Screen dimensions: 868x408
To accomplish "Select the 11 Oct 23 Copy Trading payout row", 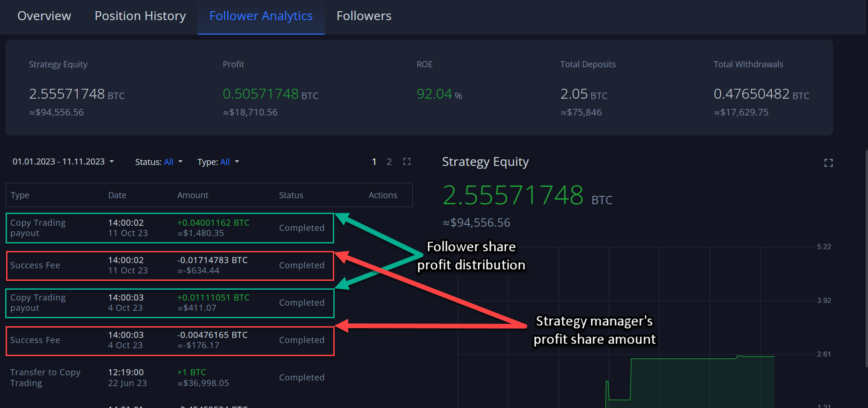I will pyautogui.click(x=170, y=228).
